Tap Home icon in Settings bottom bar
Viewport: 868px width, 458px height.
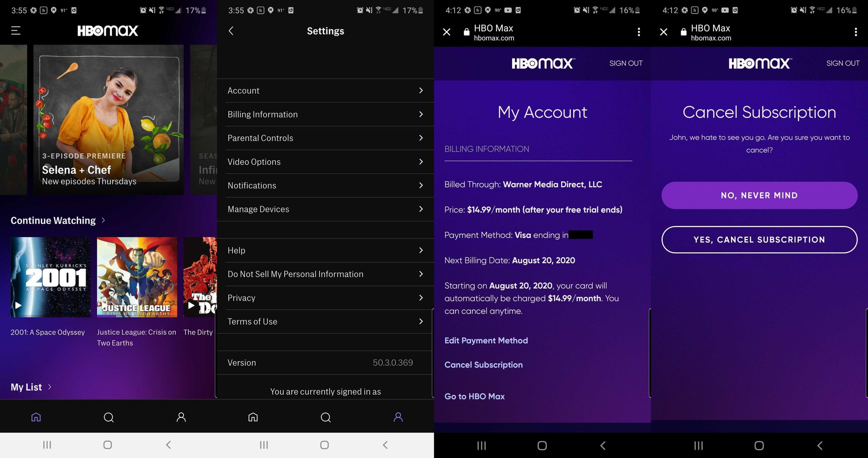click(x=253, y=417)
